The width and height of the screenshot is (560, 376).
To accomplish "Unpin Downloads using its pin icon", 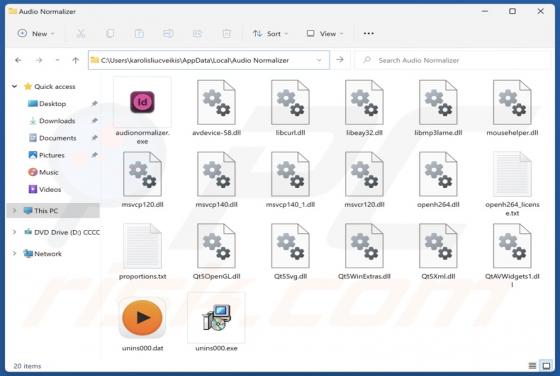I will [x=94, y=121].
